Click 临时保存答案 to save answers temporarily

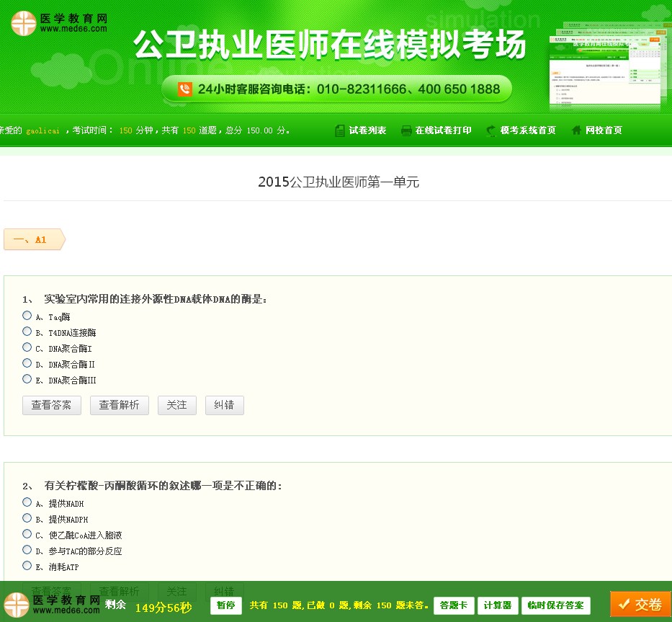tap(555, 605)
